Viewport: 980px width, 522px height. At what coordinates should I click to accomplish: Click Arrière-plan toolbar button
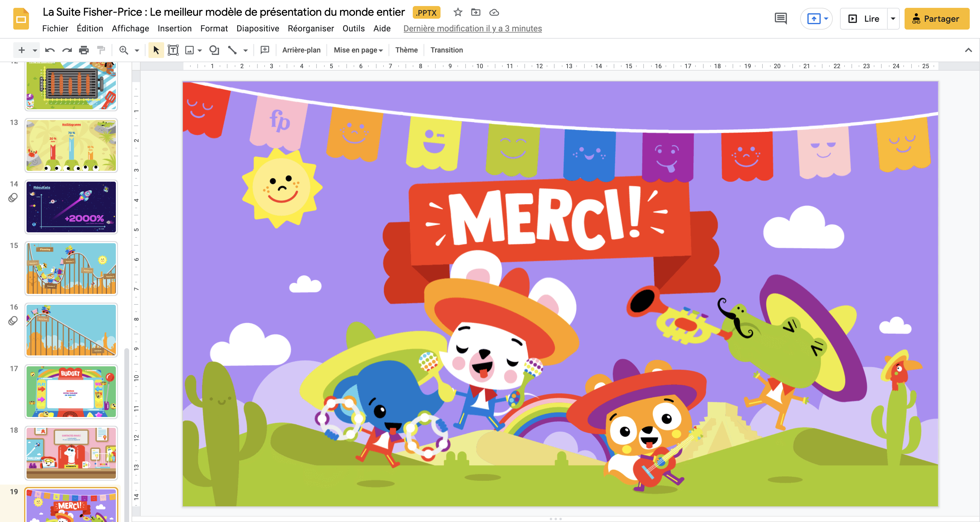pos(301,50)
